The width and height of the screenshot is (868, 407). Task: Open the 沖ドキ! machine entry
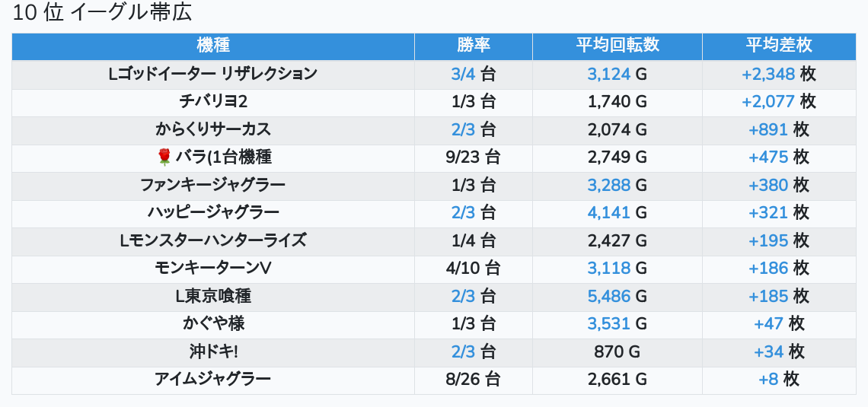tap(213, 351)
